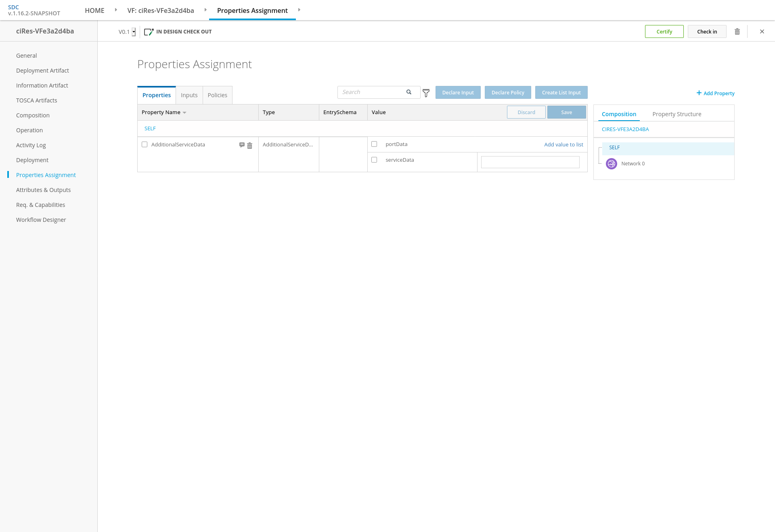Click Add value to list link
Viewport: 775px width, 532px height.
point(563,144)
